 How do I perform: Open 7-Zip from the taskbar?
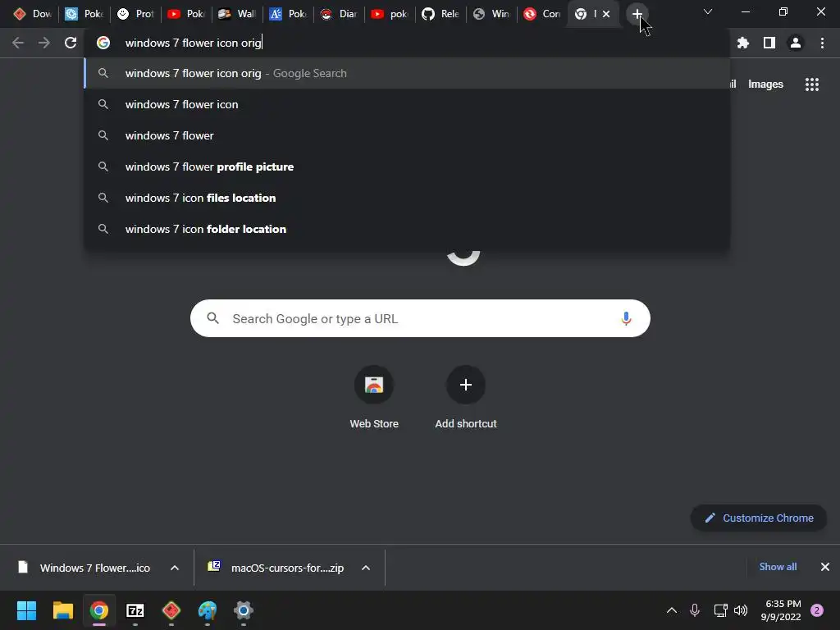click(135, 610)
